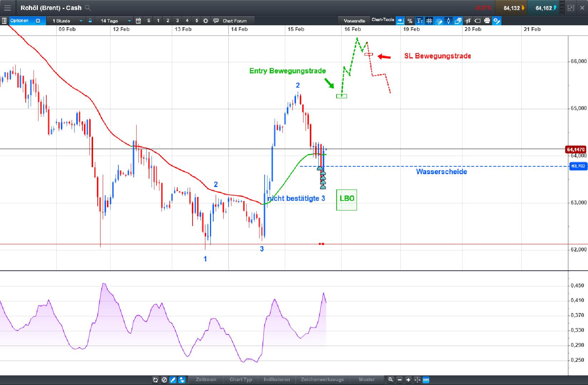588x385 pixels.
Task: Click the label/tag tool icon
Action: coord(477,21)
